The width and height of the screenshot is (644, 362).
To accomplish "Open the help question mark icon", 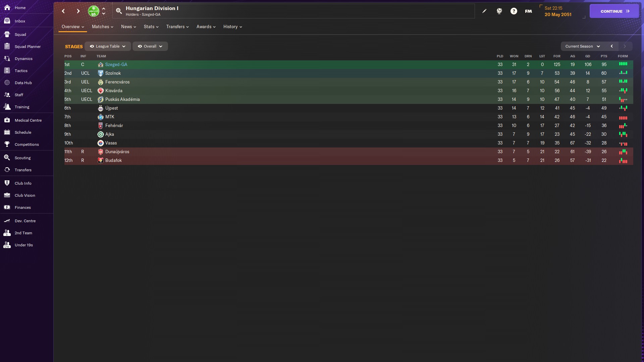I will pyautogui.click(x=514, y=11).
